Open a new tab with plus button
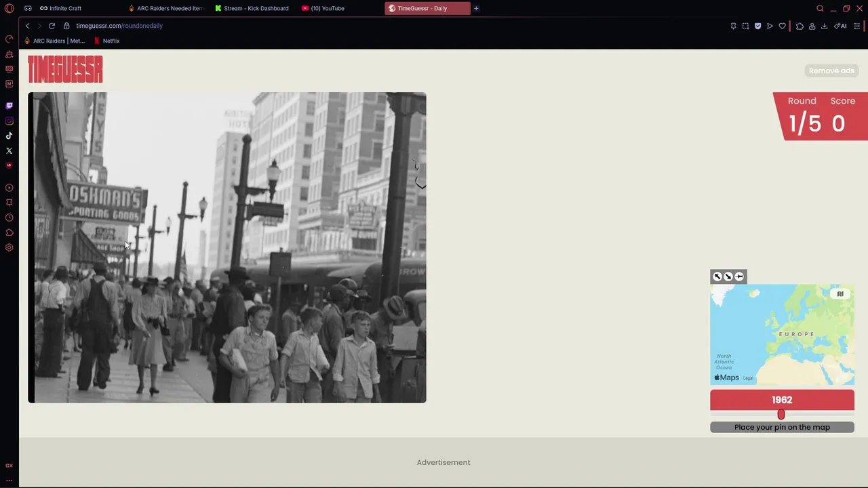Image resolution: width=868 pixels, height=488 pixels. [476, 8]
